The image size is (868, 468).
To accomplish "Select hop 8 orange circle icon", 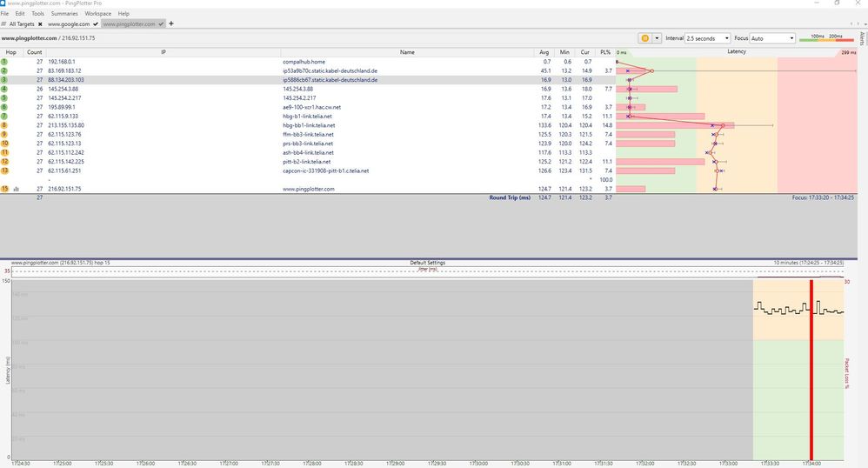I will point(4,125).
